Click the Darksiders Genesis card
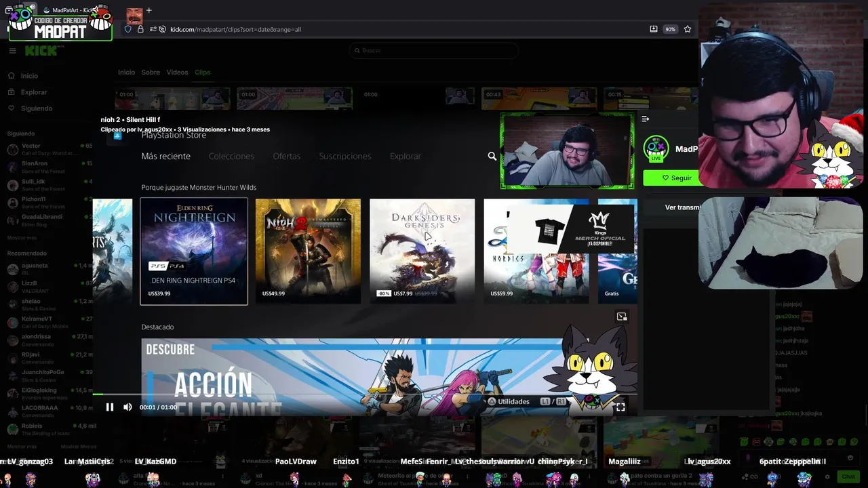This screenshot has height=488, width=868. click(x=422, y=251)
